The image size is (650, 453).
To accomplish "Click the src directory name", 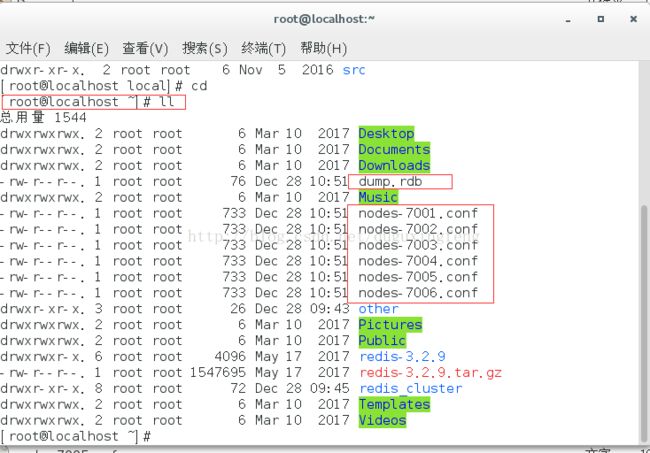I will (354, 70).
